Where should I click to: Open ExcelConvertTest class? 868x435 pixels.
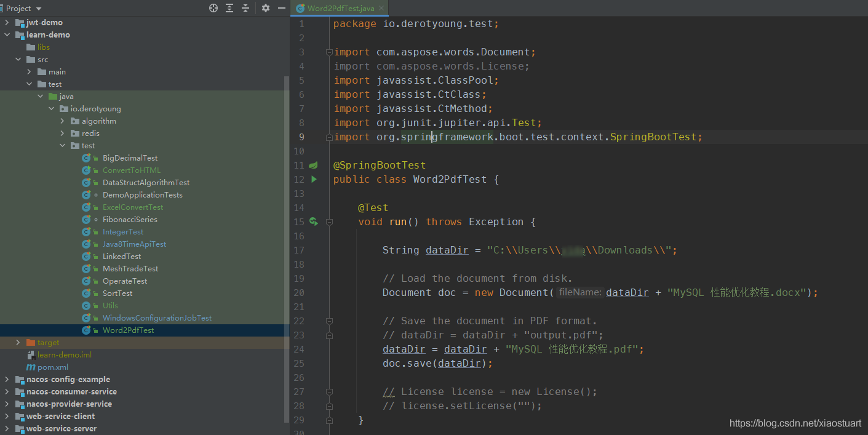[x=133, y=207]
